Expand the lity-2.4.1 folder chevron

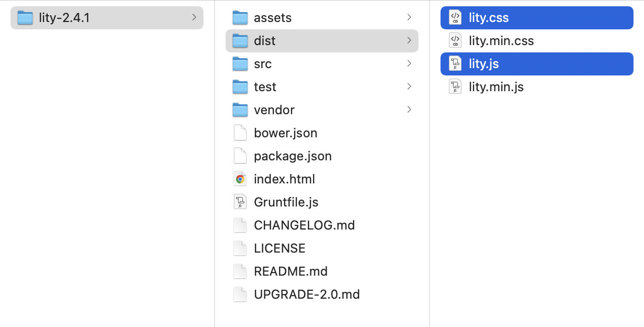[x=194, y=18]
